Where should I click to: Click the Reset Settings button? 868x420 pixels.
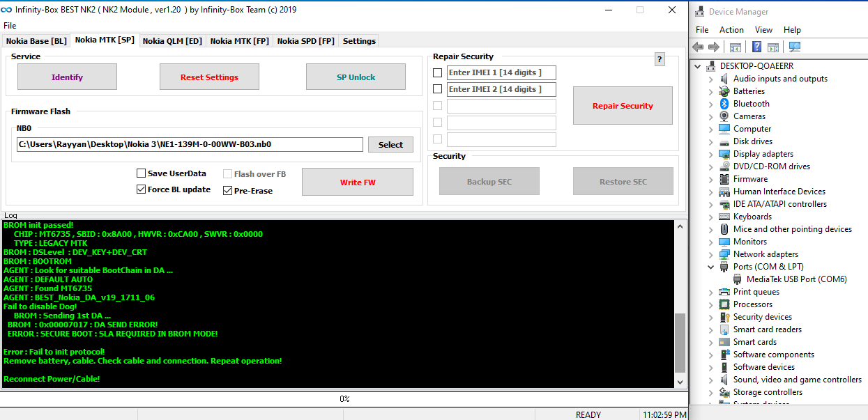209,77
